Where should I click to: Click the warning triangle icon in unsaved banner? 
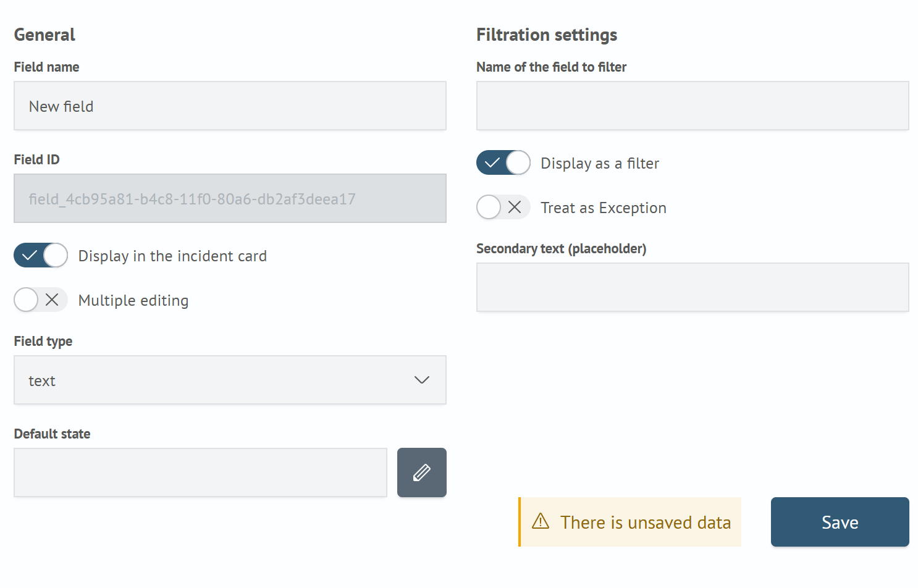[x=541, y=521]
